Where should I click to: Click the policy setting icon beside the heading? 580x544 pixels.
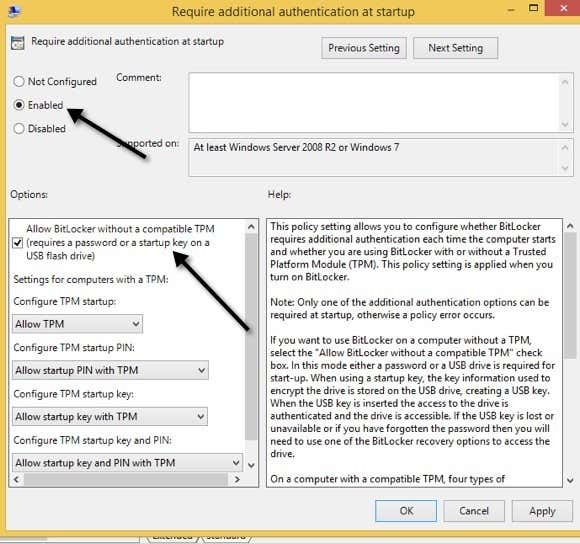click(x=17, y=43)
